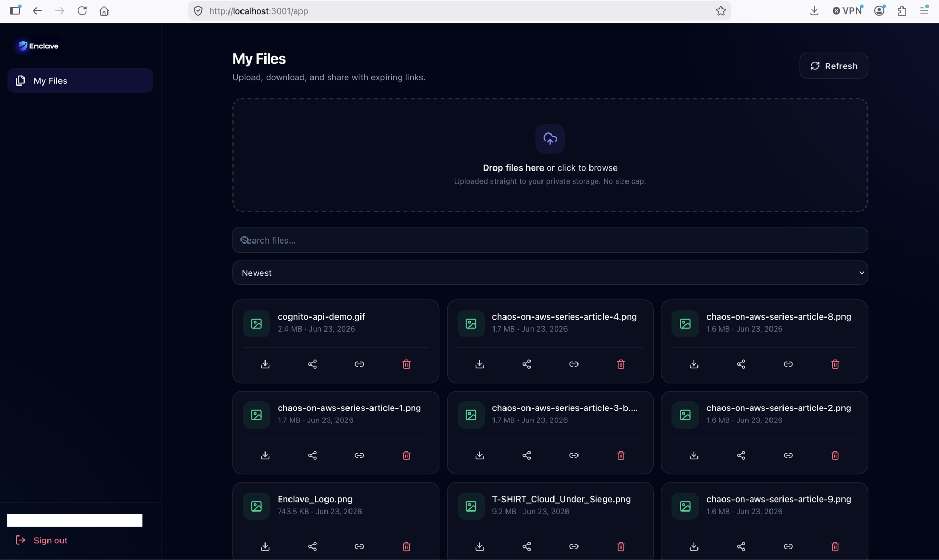This screenshot has height=560, width=939.
Task: Share chaos-on-aws-series-article-2.png
Action: pyautogui.click(x=741, y=455)
